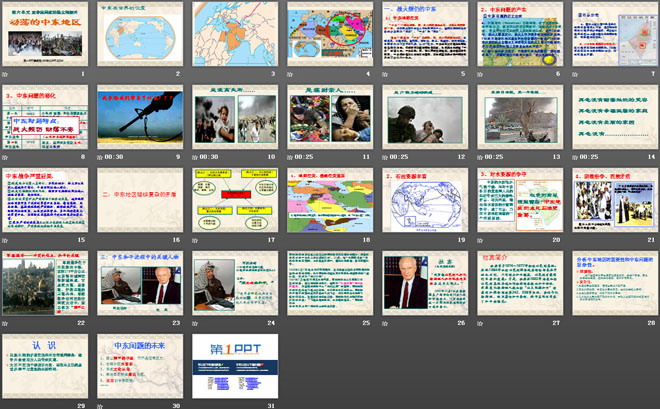Select slide 3 zoomed map thumbnail
The image size is (660, 409).
(x=235, y=34)
